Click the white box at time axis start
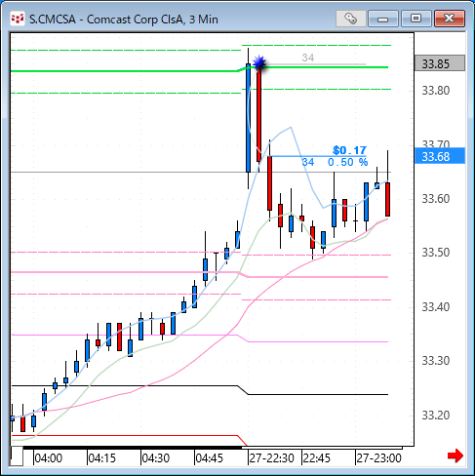This screenshot has height=476, width=475. pos(17,456)
